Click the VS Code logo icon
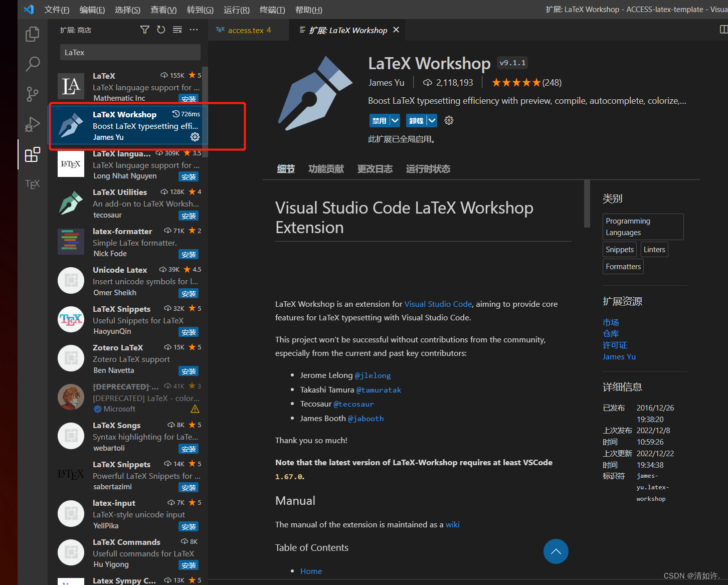Image resolution: width=728 pixels, height=585 pixels. 29,10
